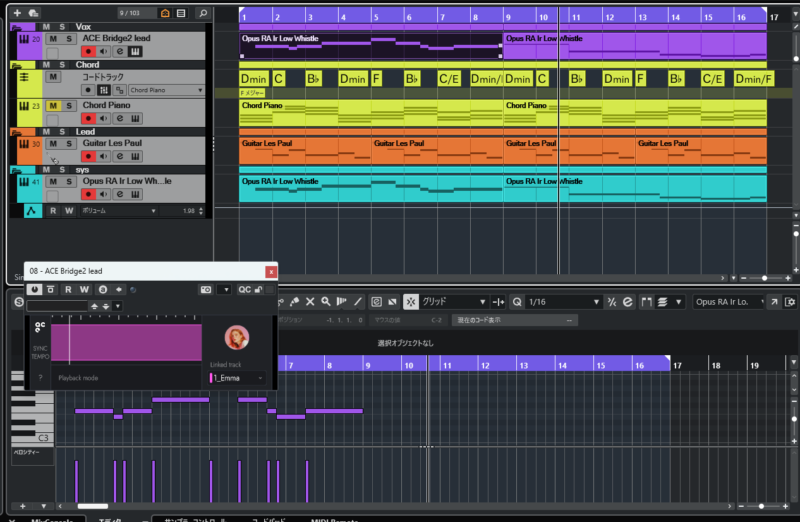Image resolution: width=800 pixels, height=522 pixels.
Task: Click Emma's singer avatar in plugin
Action: [237, 337]
